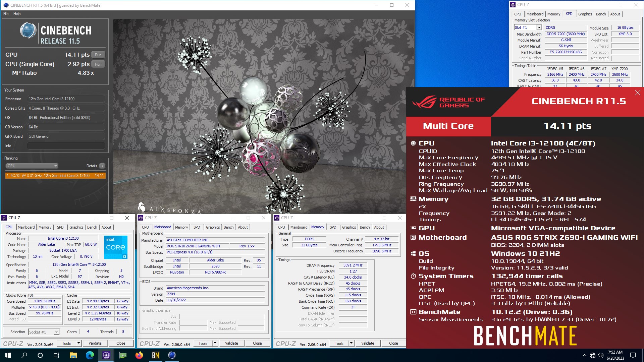Switch to Cinebench taskbar icon
644x362 pixels.
[172, 355]
